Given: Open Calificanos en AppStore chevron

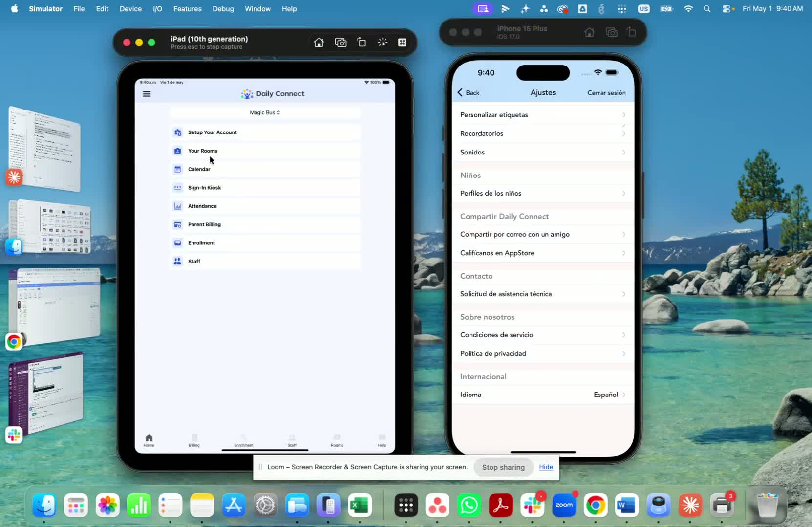Looking at the screenshot, I should [x=624, y=253].
